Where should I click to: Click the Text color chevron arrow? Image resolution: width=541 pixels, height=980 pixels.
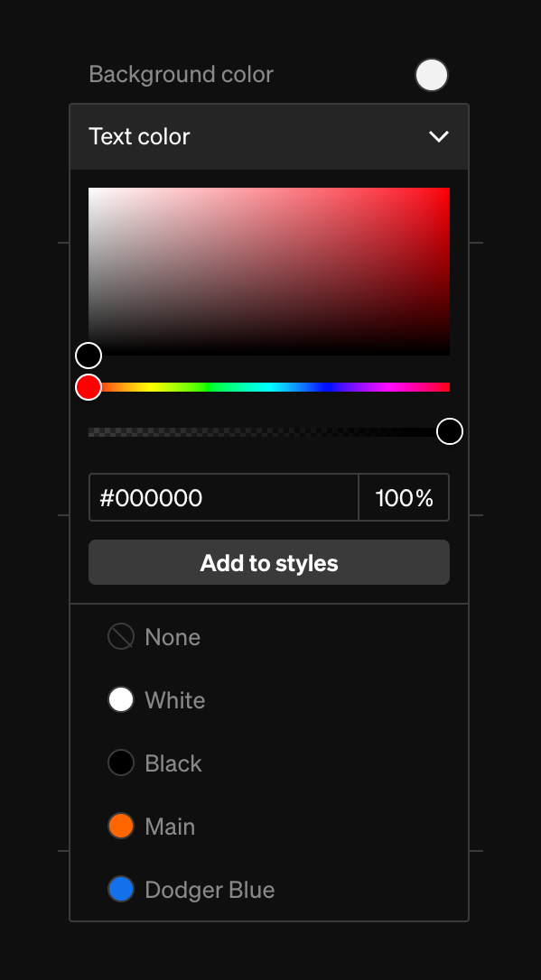click(439, 136)
